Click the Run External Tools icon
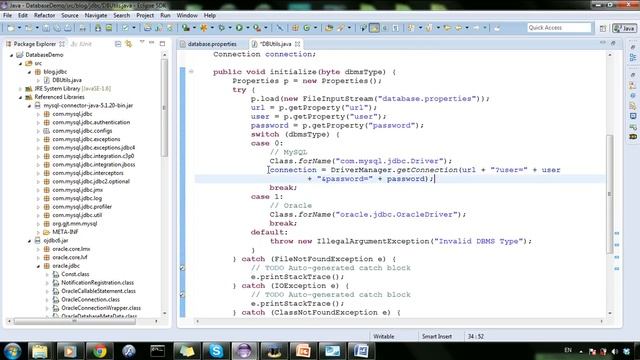Image resolution: width=640 pixels, height=360 pixels. tap(257, 28)
